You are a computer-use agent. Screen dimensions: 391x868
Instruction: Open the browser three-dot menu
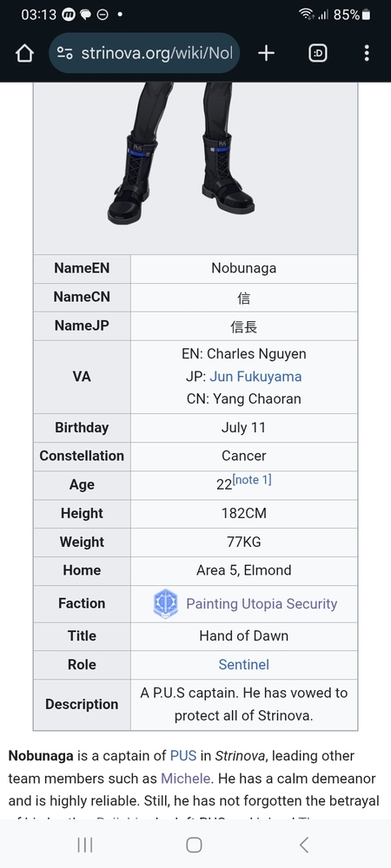pyautogui.click(x=367, y=53)
